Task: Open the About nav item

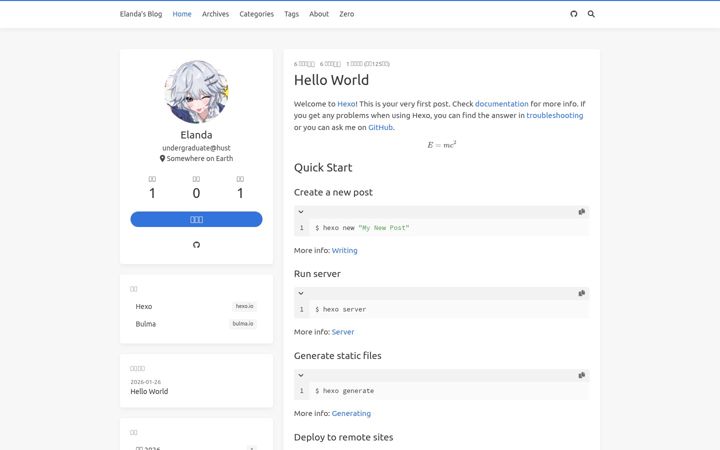Action: click(x=319, y=14)
